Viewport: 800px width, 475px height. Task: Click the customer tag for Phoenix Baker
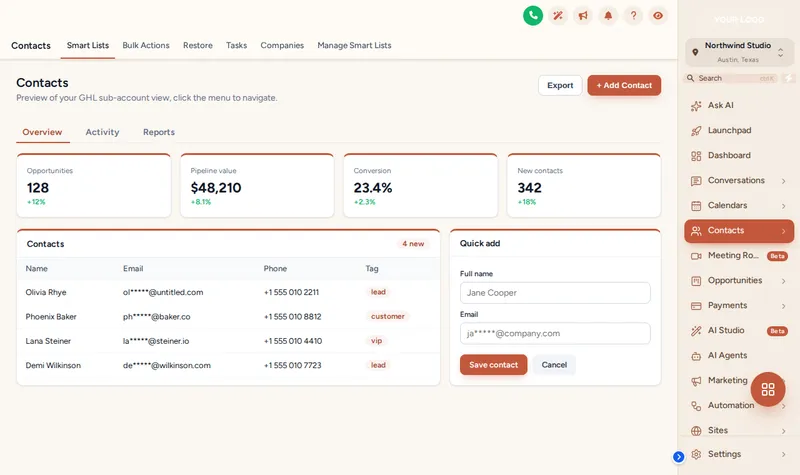(x=388, y=316)
